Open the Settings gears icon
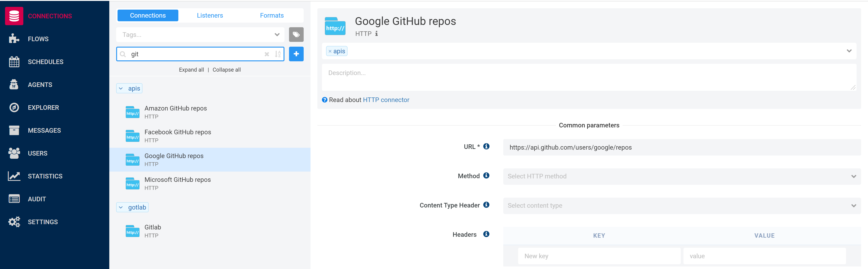The height and width of the screenshot is (269, 868). [x=14, y=222]
